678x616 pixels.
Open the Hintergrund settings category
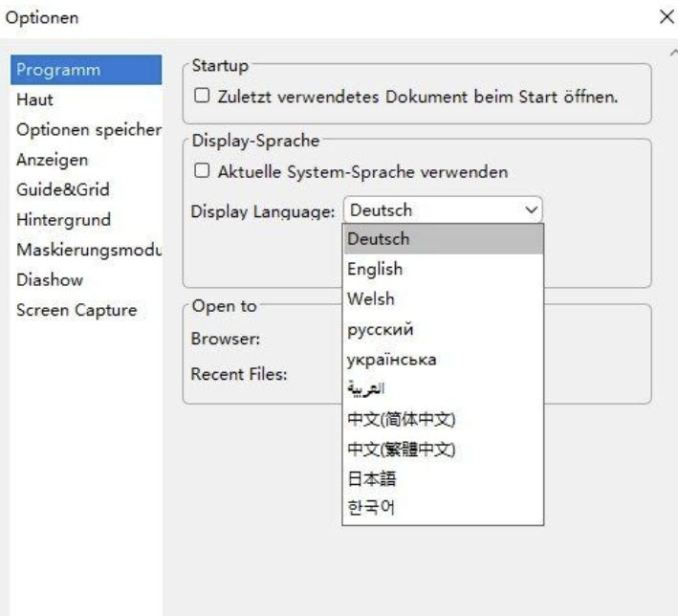(86, 220)
